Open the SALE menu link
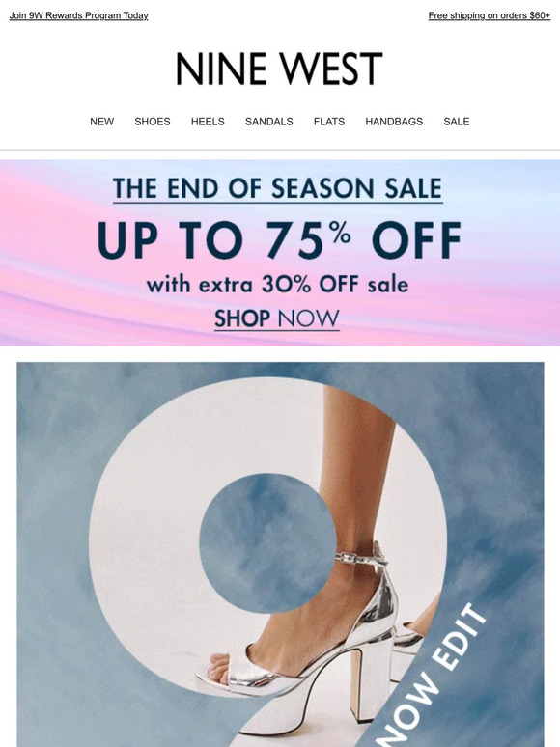This screenshot has width=560, height=747. [x=457, y=122]
